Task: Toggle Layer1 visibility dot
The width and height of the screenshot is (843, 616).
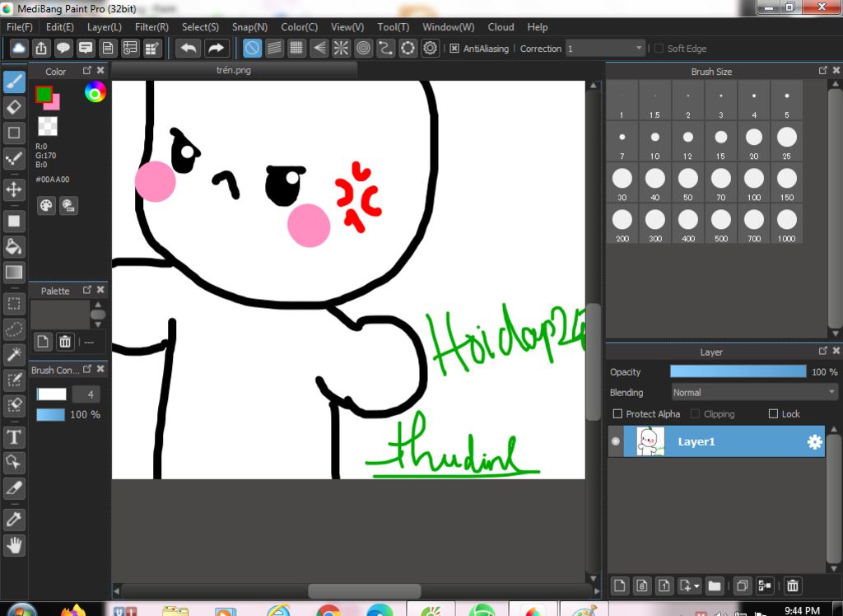Action: point(616,441)
